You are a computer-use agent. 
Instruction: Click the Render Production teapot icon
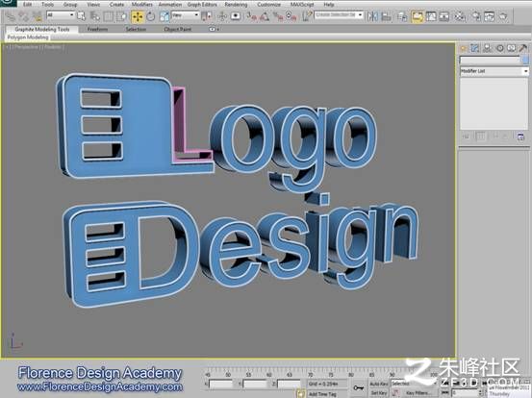point(503,16)
